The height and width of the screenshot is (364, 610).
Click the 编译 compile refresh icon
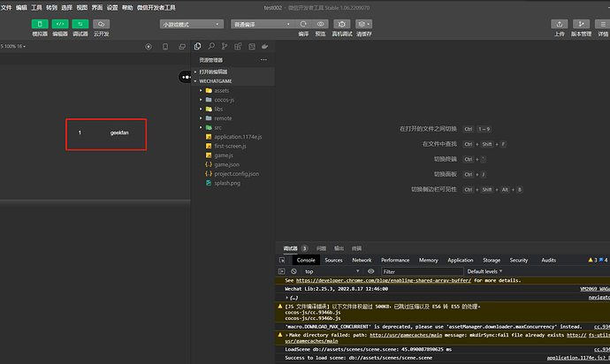pyautogui.click(x=303, y=24)
